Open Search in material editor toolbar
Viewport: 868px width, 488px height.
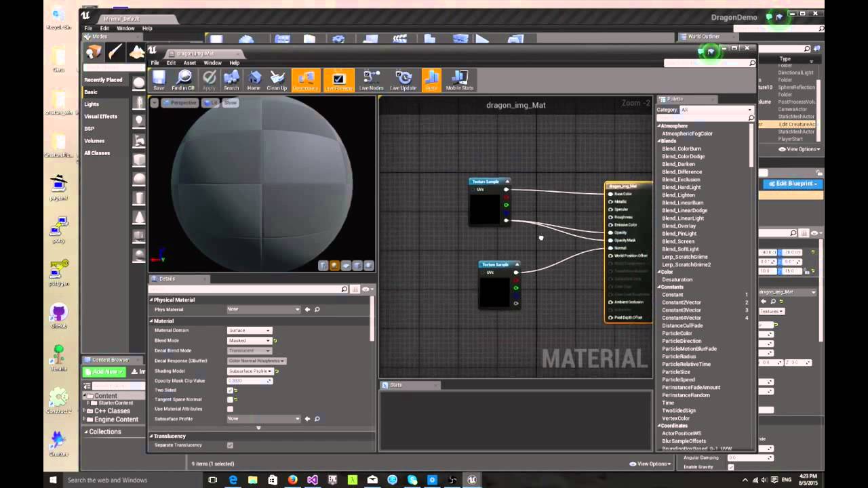pos(231,80)
